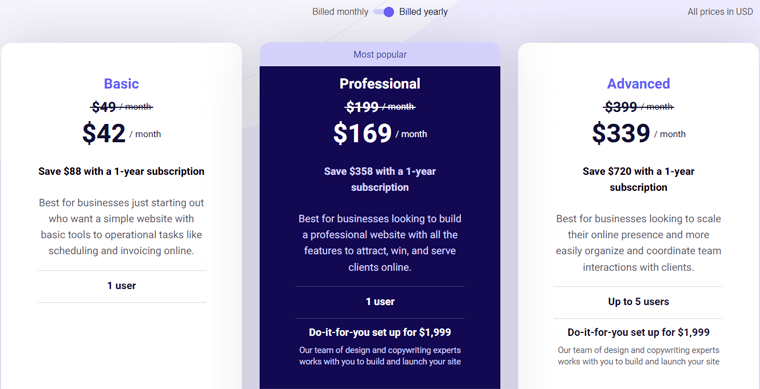Click Up to 5 users row

point(638,302)
